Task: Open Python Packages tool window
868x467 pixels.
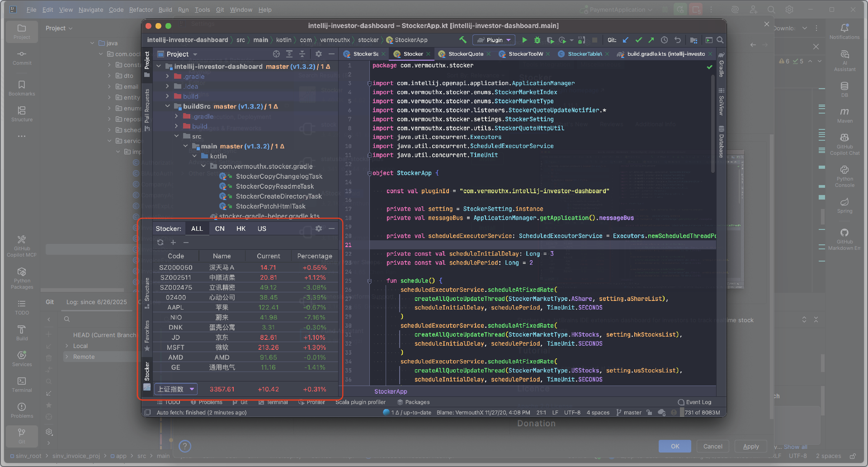Action: (22, 278)
